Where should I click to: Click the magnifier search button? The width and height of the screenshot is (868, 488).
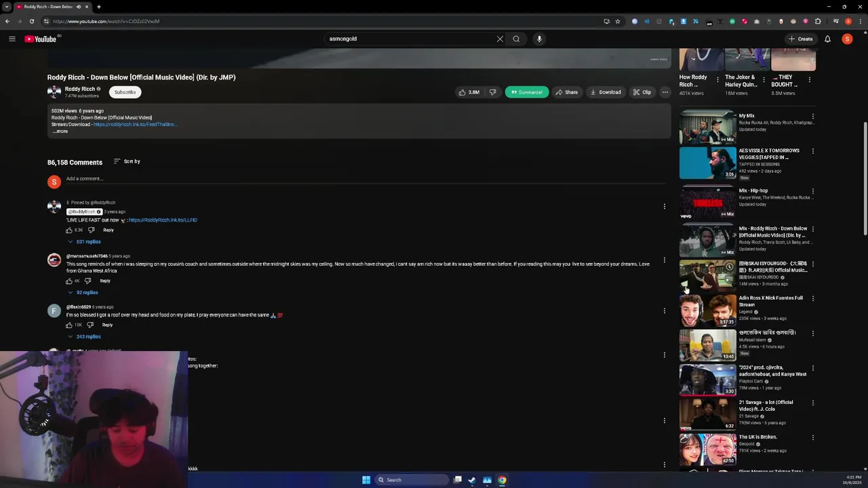(x=516, y=39)
